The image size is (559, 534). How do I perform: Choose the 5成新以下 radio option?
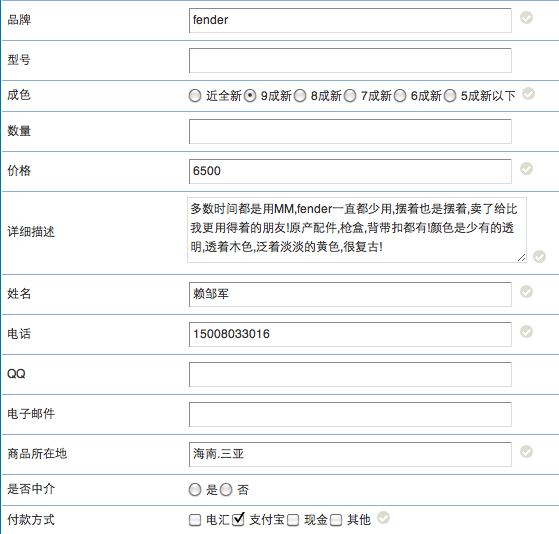450,96
